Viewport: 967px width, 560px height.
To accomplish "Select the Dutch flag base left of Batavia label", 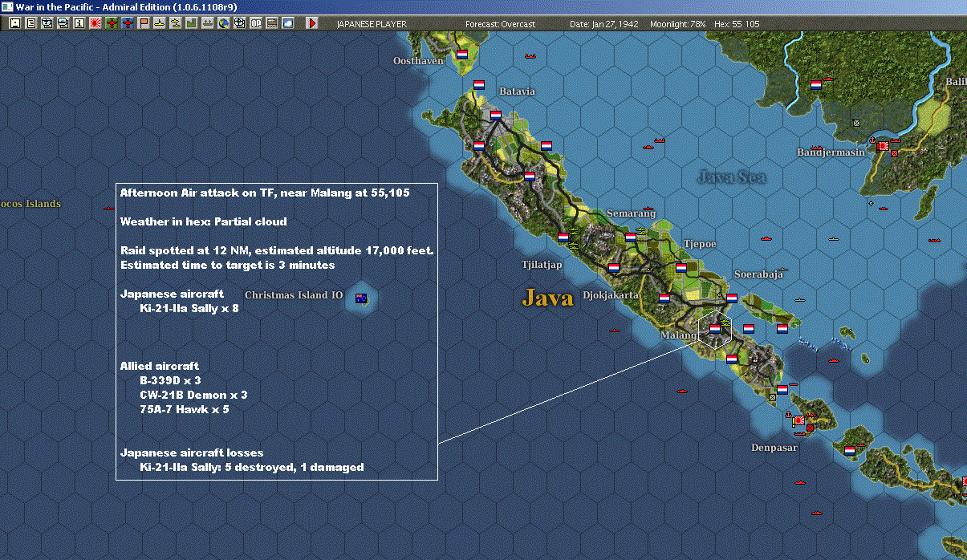I will 479,84.
